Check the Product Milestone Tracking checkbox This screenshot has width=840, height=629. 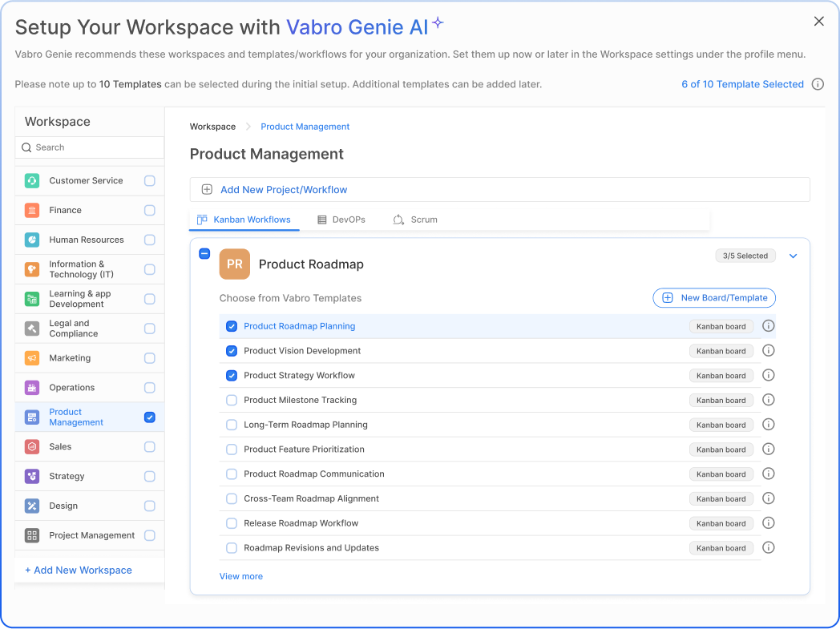click(x=232, y=400)
